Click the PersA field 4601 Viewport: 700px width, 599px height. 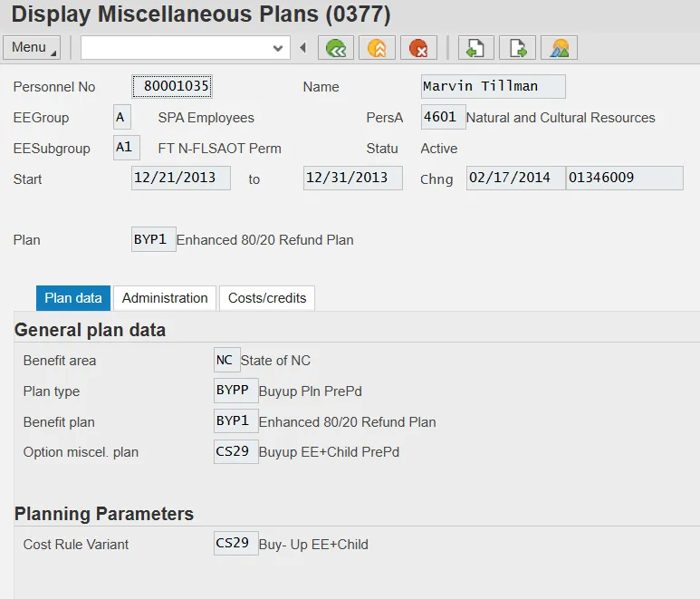pos(443,117)
